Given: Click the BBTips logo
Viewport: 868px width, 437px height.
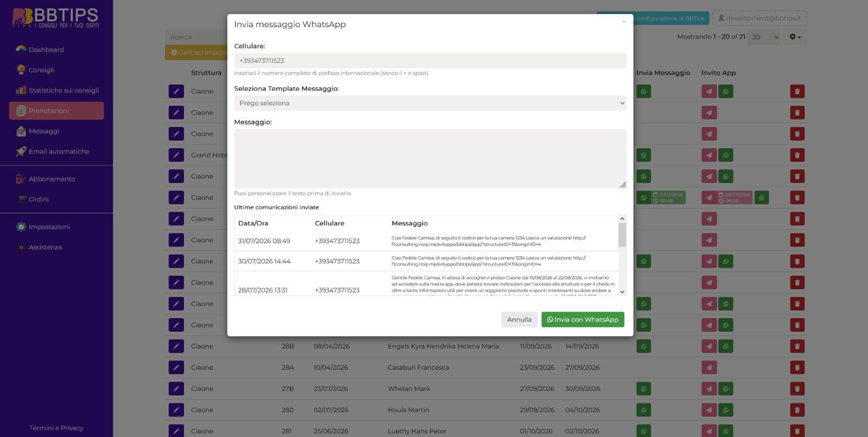Looking at the screenshot, I should (x=56, y=17).
